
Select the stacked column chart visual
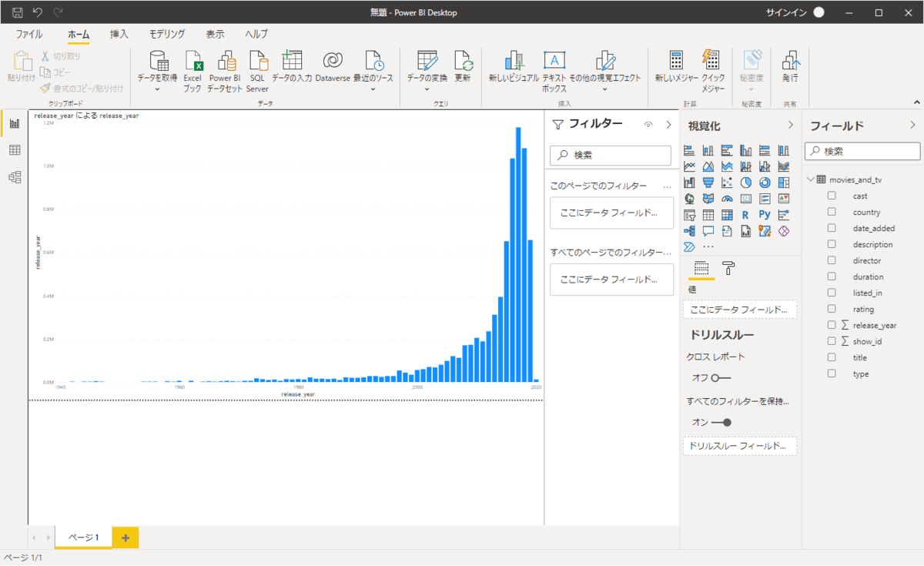coord(708,150)
